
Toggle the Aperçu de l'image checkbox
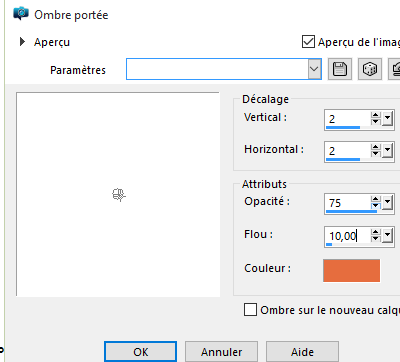click(308, 42)
